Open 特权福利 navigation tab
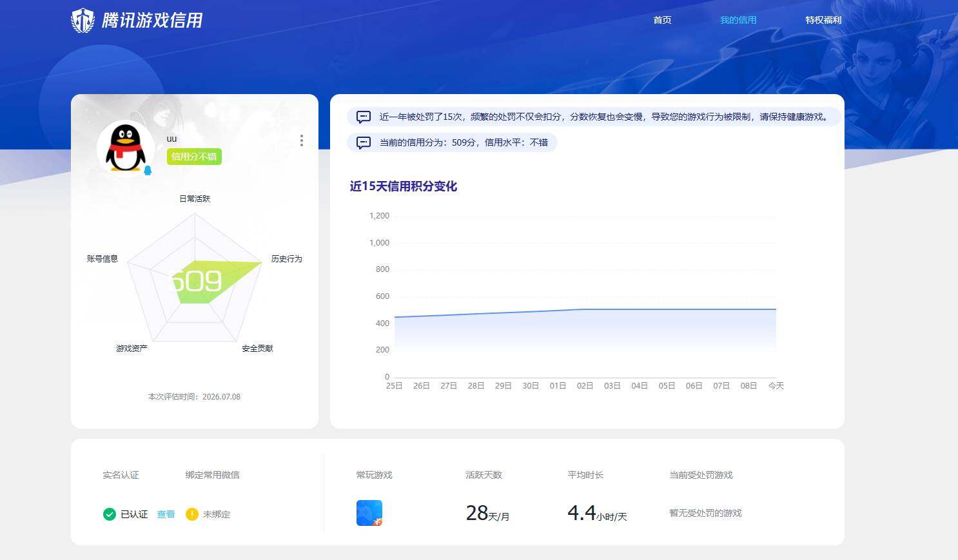This screenshot has height=560, width=958. point(823,20)
